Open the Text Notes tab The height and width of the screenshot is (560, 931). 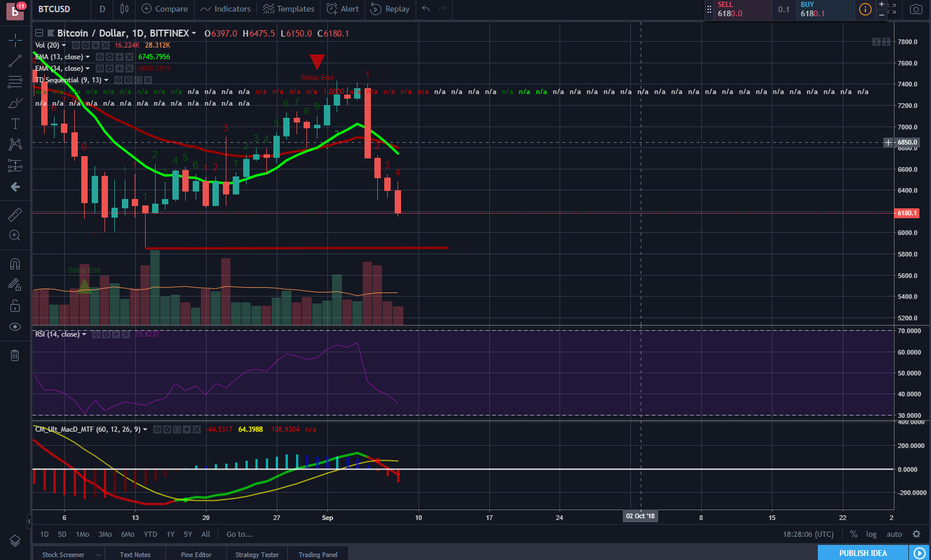tap(135, 555)
